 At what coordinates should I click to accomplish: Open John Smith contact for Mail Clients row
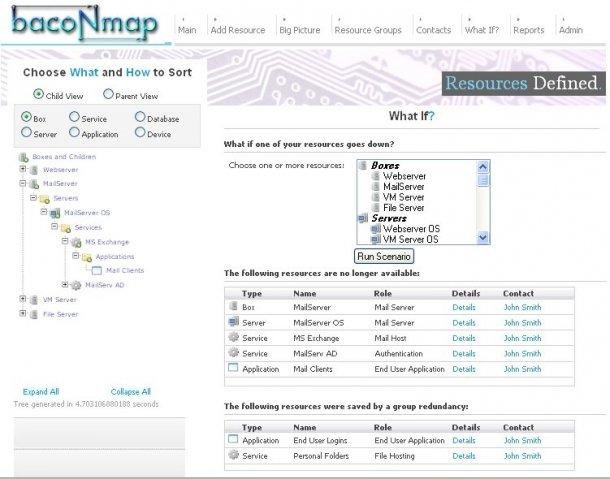pyautogui.click(x=522, y=369)
